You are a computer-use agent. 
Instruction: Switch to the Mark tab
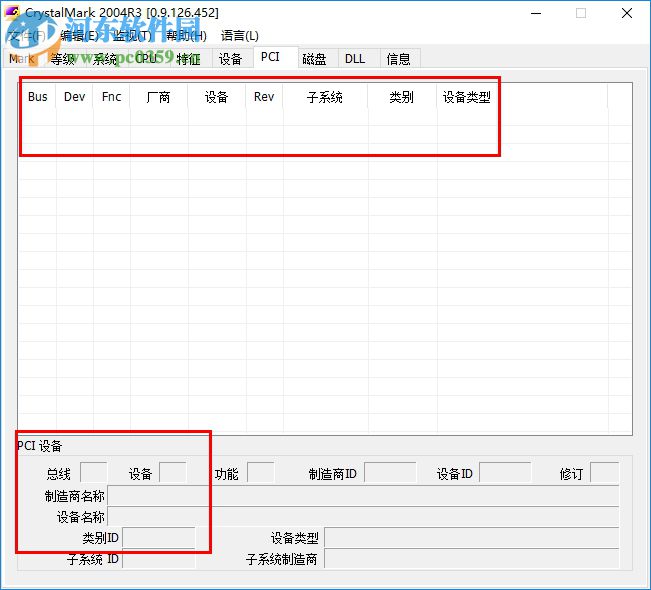(22, 59)
